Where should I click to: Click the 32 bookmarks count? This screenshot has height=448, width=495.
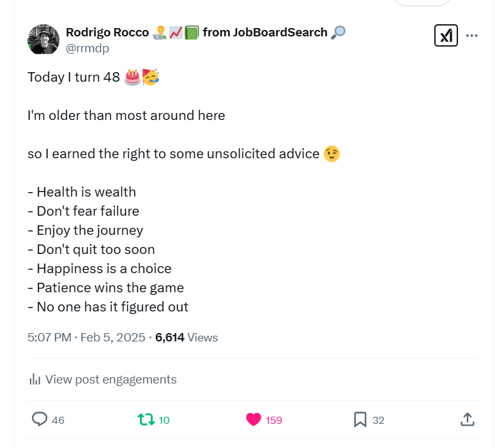tap(378, 420)
